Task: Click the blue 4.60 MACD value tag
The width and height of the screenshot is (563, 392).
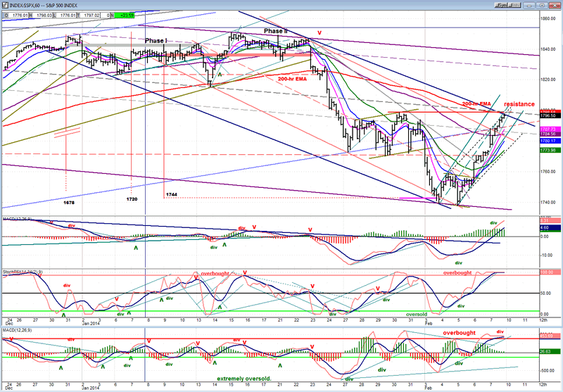Action: (550, 227)
